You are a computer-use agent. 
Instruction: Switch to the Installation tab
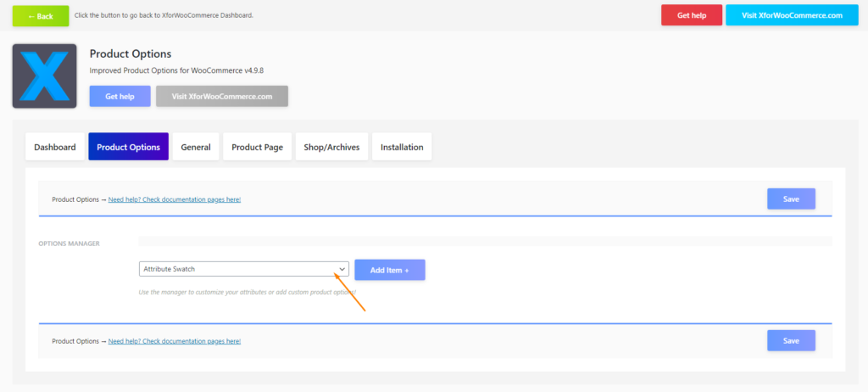point(402,147)
